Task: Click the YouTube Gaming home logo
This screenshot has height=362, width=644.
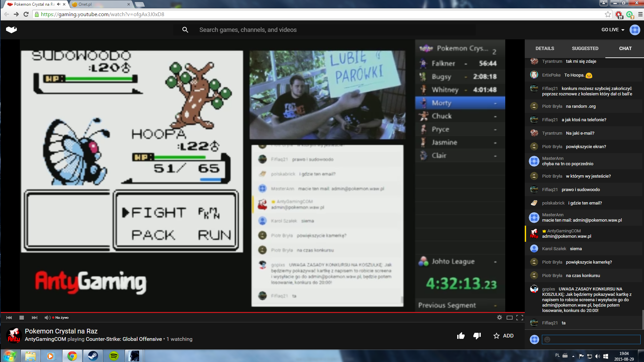Action: pyautogui.click(x=11, y=30)
